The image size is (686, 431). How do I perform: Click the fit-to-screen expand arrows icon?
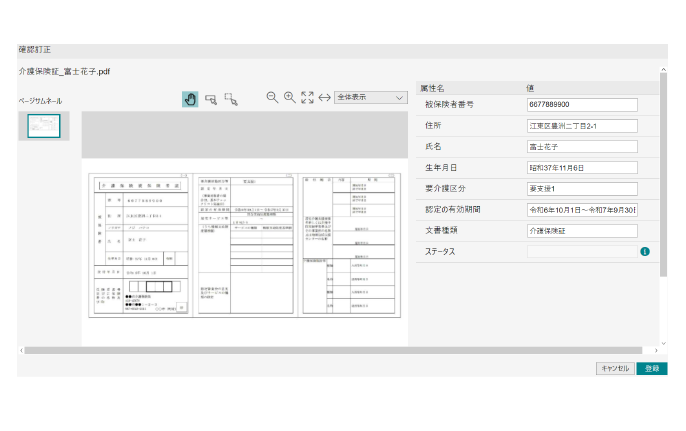[307, 98]
